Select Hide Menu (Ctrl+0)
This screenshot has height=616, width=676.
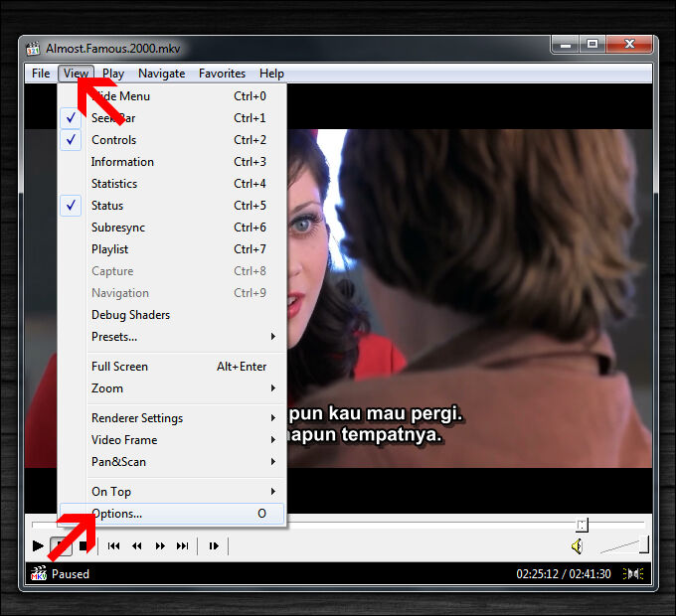[x=172, y=96]
